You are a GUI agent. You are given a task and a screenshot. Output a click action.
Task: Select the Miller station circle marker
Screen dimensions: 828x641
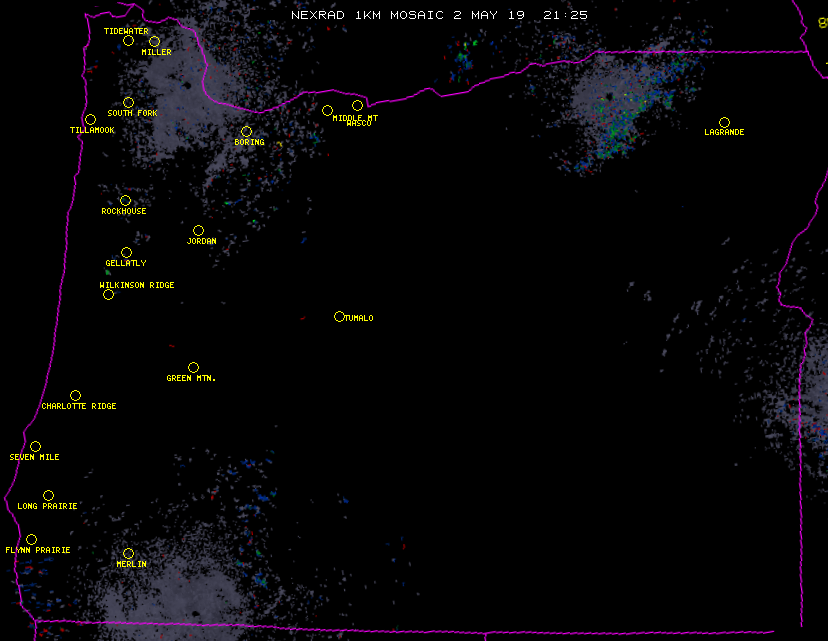(x=154, y=41)
